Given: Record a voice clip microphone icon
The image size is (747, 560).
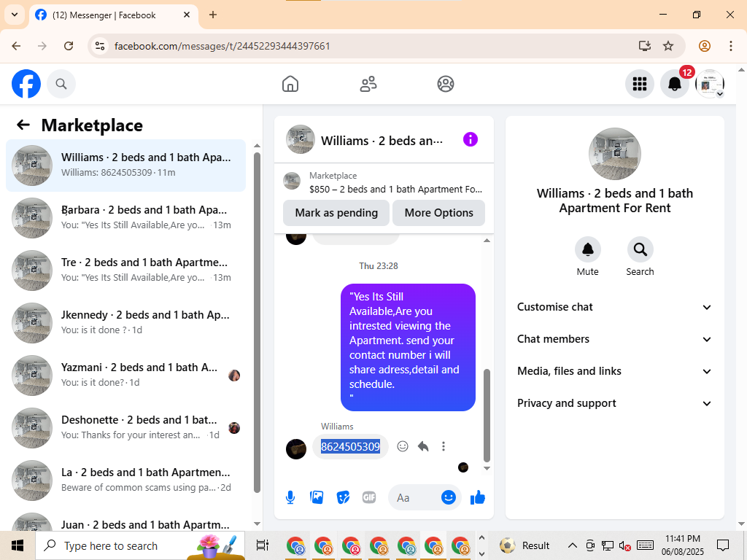Looking at the screenshot, I should (x=290, y=497).
